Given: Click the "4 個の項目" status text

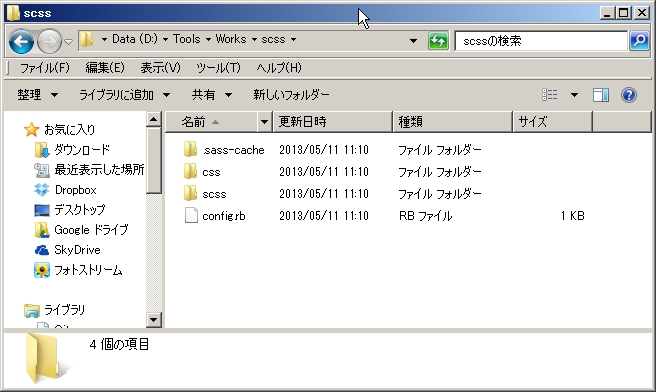Looking at the screenshot, I should pyautogui.click(x=119, y=344).
